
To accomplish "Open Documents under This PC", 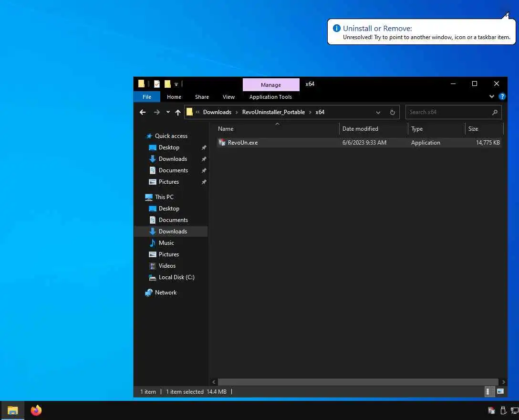I will click(173, 220).
